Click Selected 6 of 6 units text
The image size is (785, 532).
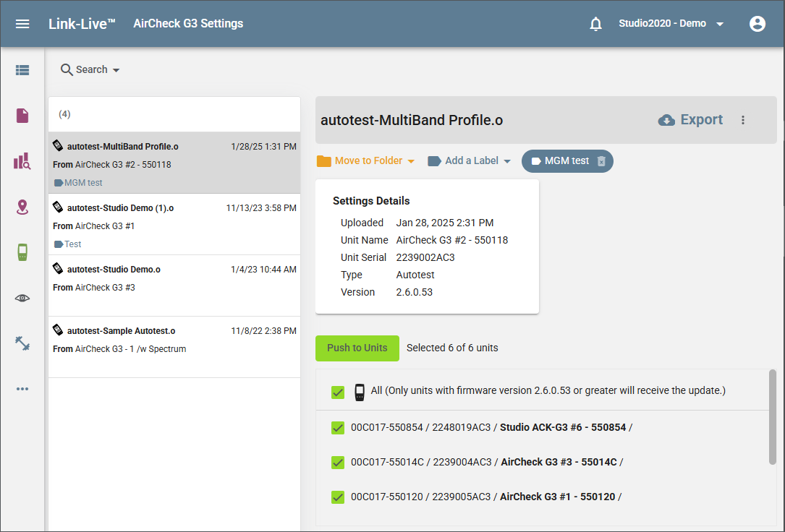click(x=452, y=348)
